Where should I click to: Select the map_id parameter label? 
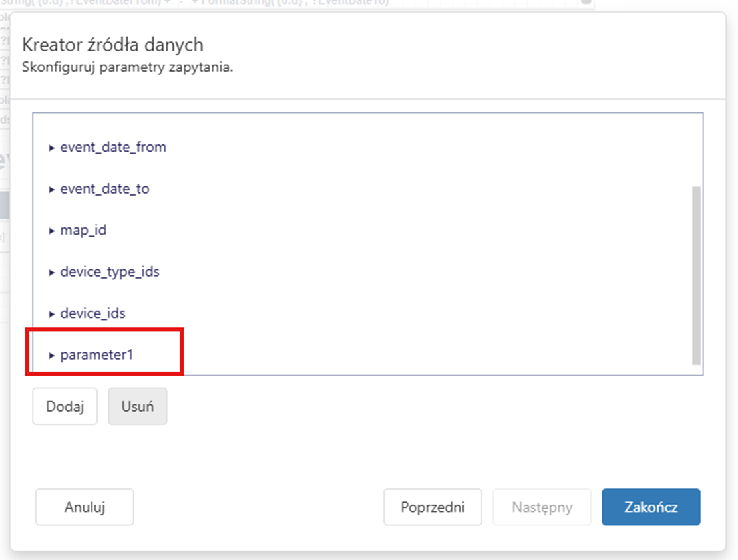(x=83, y=231)
